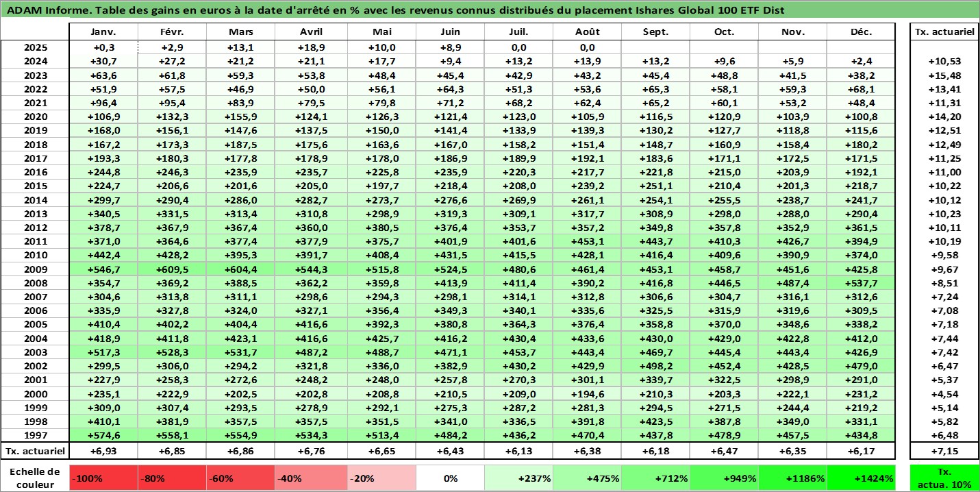Click cell '+251,1' in 2015 Sept.
This screenshot has height=492, width=980.
click(655, 186)
